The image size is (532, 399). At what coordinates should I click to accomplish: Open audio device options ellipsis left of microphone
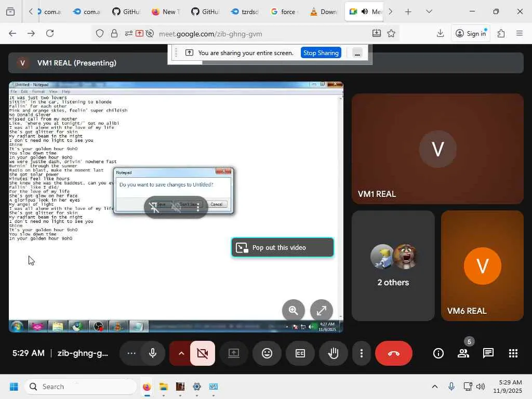point(131,353)
